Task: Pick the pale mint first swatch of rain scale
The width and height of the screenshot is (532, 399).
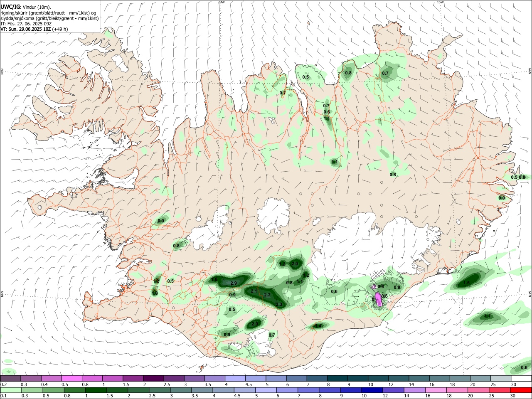Action: coord(11,390)
